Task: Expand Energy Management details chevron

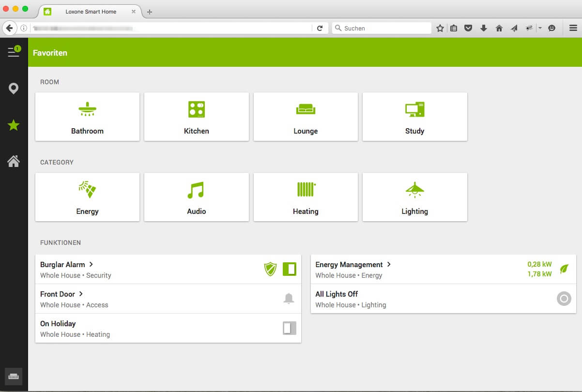Action: [389, 264]
